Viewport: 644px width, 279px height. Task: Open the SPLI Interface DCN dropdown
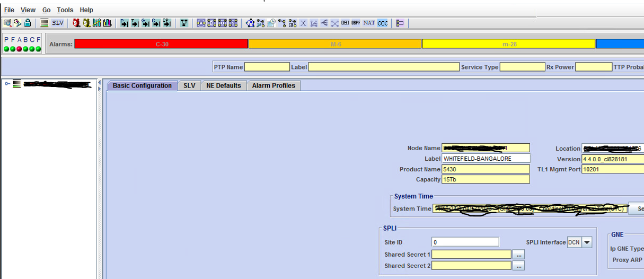(587, 242)
